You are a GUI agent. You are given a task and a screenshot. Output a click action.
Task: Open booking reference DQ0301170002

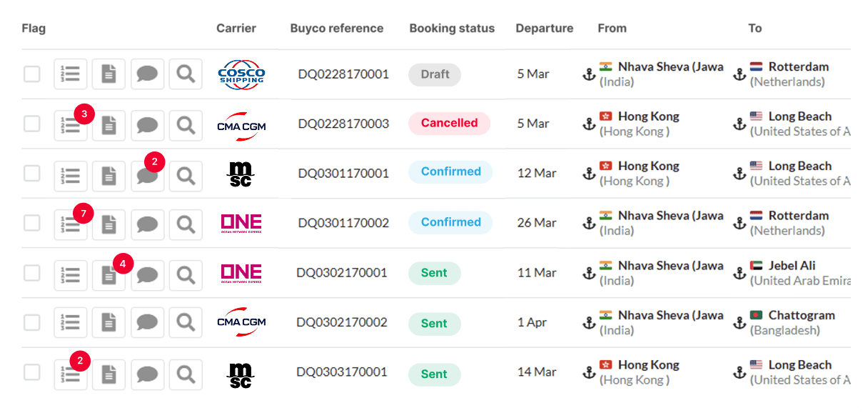pos(343,223)
